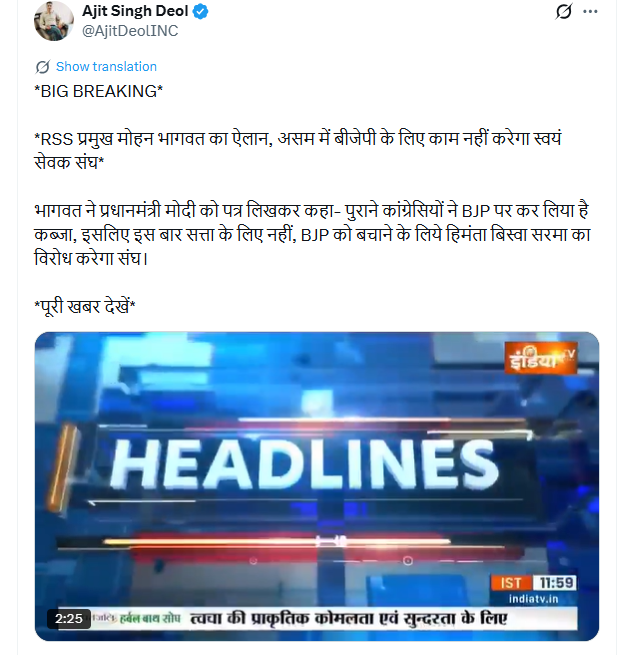
Task: Click the India TV logo in video
Action: pyautogui.click(x=541, y=358)
